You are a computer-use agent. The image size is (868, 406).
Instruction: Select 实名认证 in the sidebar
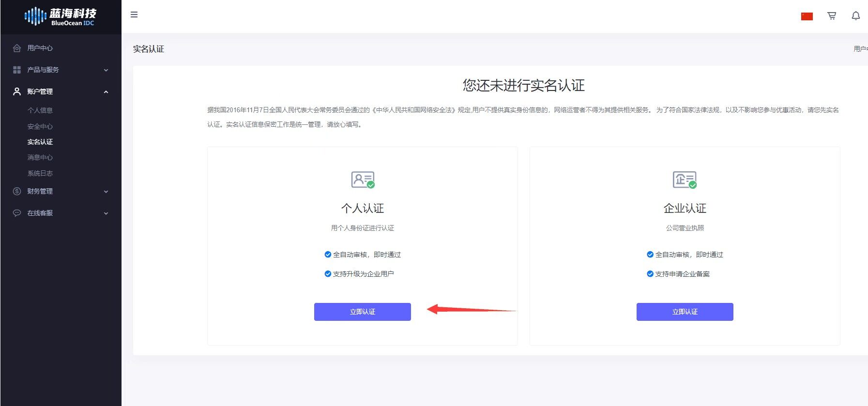40,142
